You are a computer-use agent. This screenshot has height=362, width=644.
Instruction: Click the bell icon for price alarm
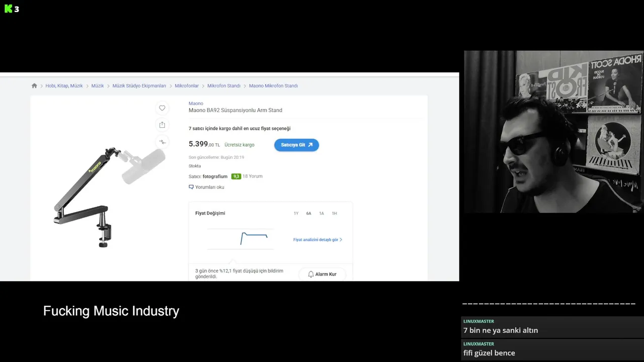(x=311, y=274)
